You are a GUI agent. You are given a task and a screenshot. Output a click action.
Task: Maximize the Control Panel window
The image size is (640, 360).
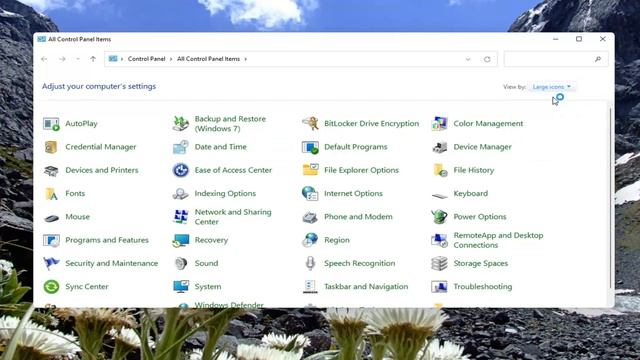[579, 39]
